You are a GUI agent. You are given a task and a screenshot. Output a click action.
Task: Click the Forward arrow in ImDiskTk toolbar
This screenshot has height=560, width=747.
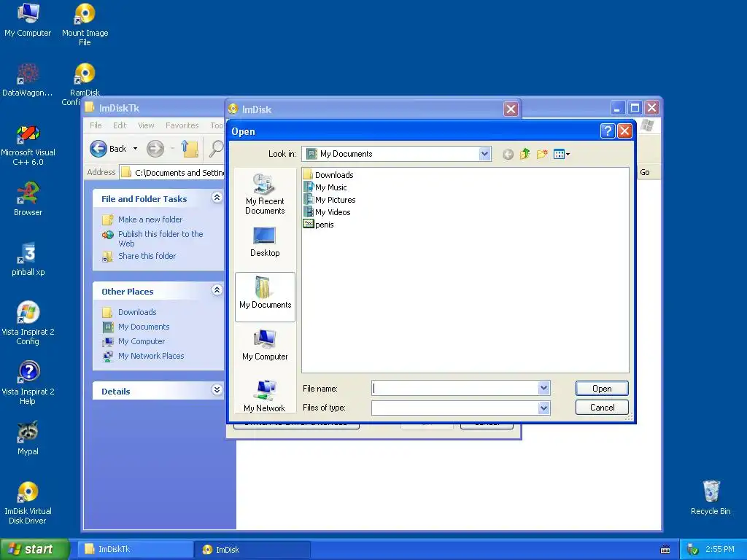(155, 149)
